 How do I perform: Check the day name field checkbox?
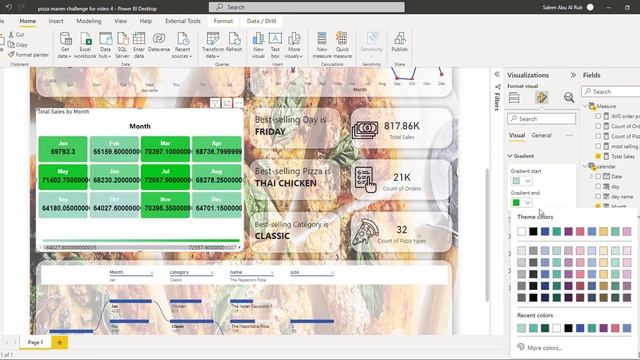pyautogui.click(x=598, y=196)
